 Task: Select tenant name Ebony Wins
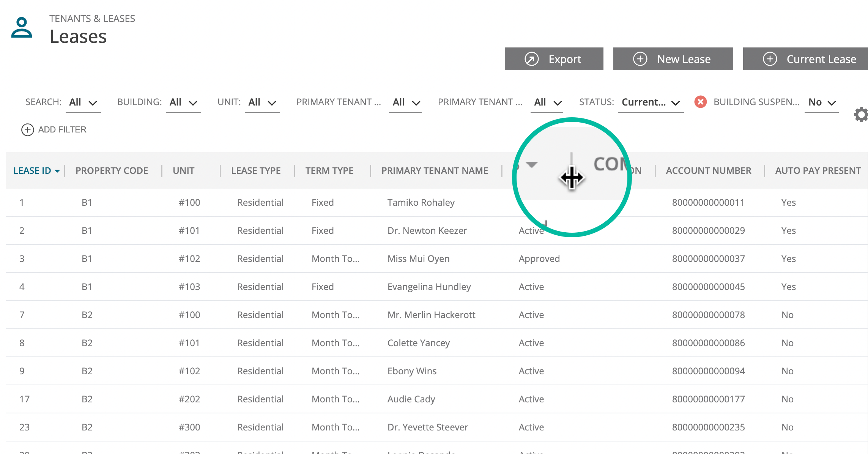(412, 371)
